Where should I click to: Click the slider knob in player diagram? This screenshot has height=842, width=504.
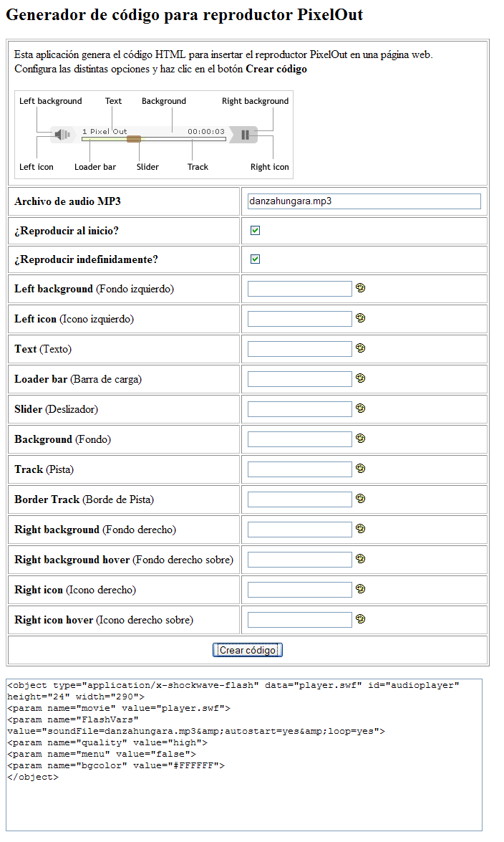(133, 139)
